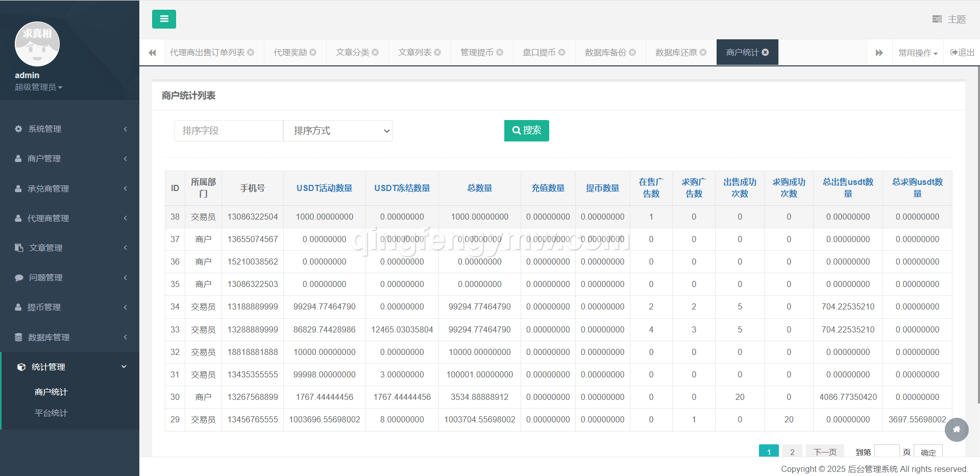Screen dimensions: 980x476
Task: Open the 超级管理员 role dropdown
Action: pos(39,87)
